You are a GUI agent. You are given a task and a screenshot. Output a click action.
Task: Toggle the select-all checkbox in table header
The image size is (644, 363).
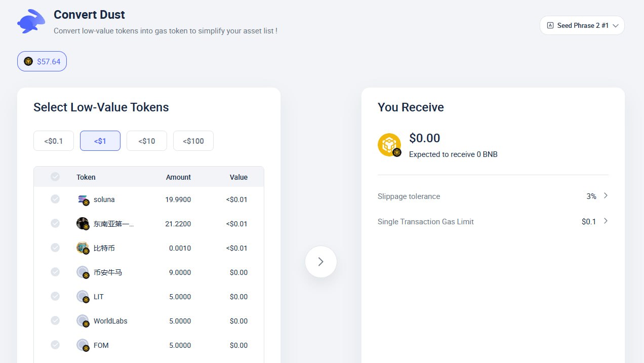(55, 177)
